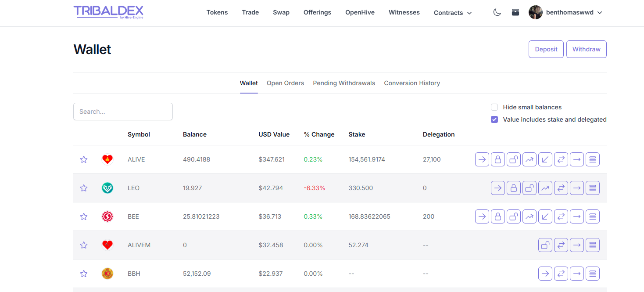The width and height of the screenshot is (644, 292).
Task: Click the swap-arrows icon in the BBH row
Action: pyautogui.click(x=561, y=274)
